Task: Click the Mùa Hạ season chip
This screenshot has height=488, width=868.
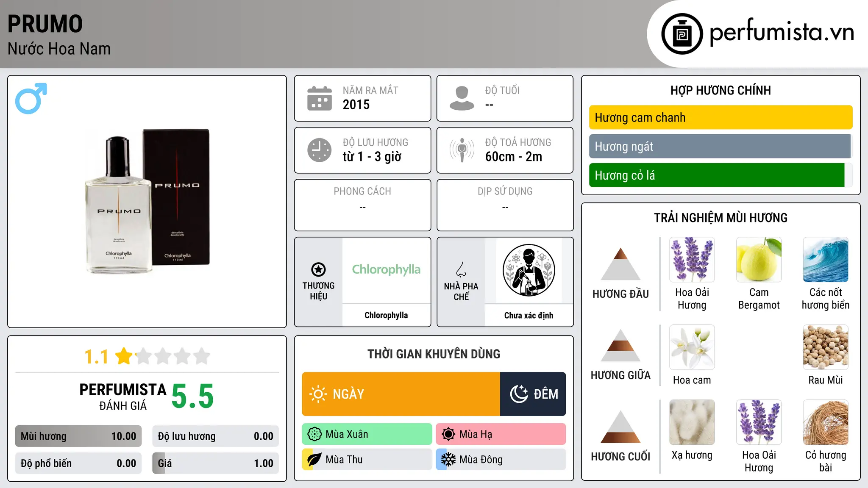Action: (501, 434)
